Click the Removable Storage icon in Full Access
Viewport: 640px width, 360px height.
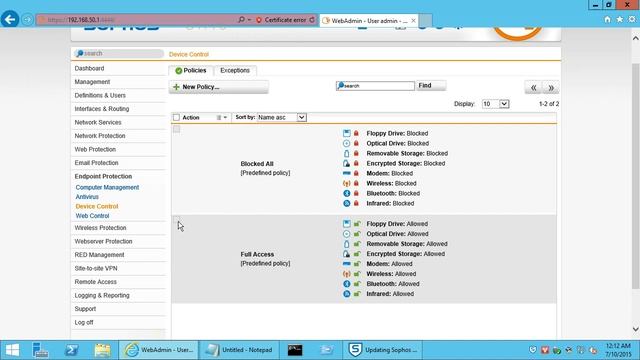[x=347, y=244]
